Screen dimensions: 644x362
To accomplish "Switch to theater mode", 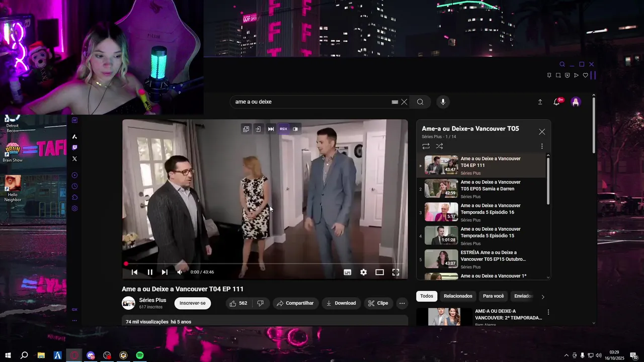I will pyautogui.click(x=379, y=272).
